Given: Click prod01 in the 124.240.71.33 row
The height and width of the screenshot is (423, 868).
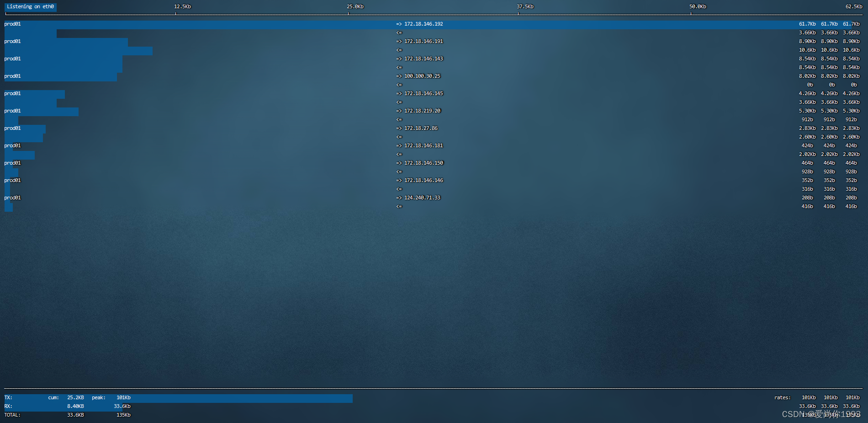Looking at the screenshot, I should (12, 198).
